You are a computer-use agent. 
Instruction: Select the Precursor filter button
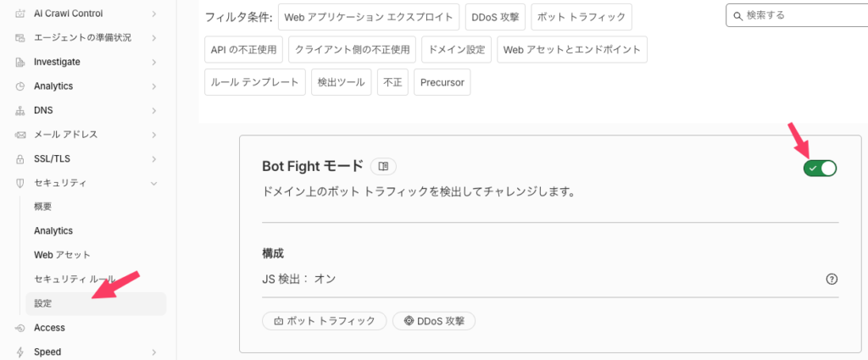pyautogui.click(x=442, y=82)
